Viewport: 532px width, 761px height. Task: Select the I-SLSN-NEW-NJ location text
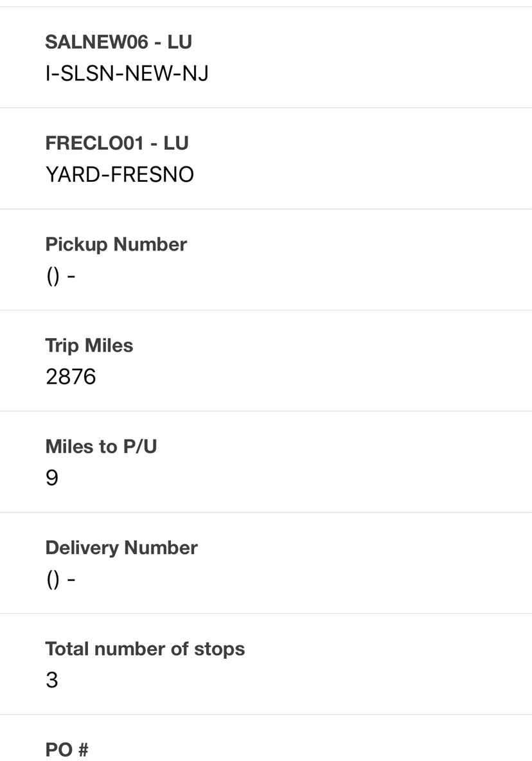(127, 73)
